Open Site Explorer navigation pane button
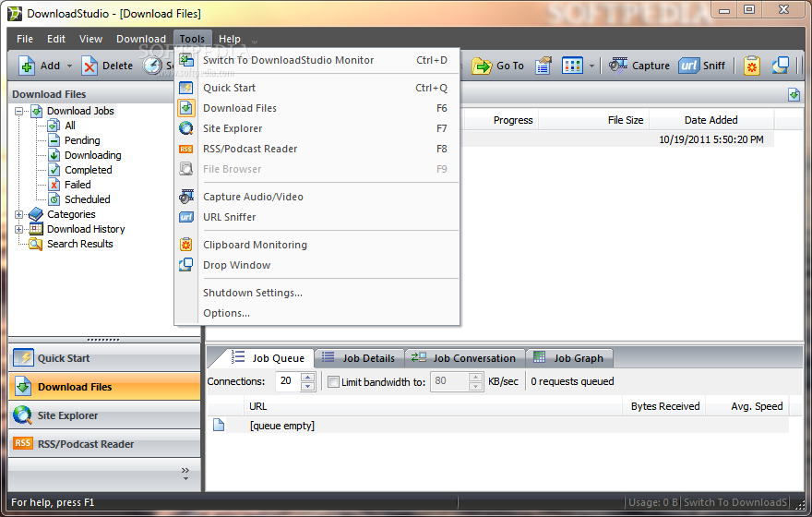 point(104,415)
